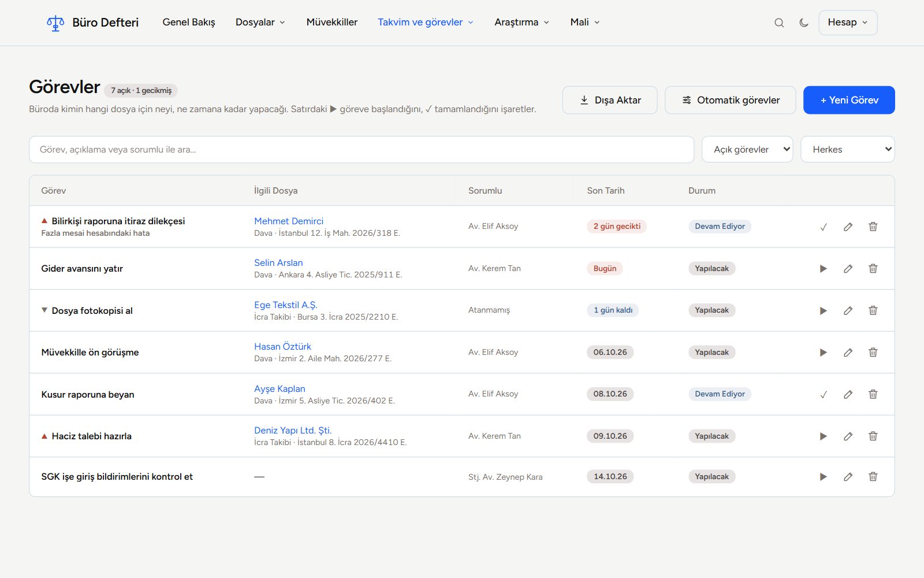The image size is (924, 578).
Task: Delete the Gider avansını yatır task
Action: pyautogui.click(x=873, y=268)
